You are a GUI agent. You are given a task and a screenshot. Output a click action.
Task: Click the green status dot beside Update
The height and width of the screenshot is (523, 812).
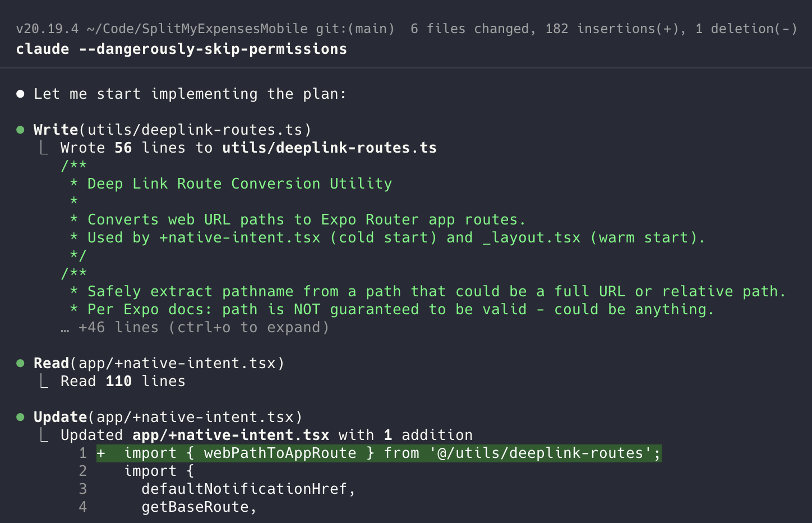(x=21, y=418)
